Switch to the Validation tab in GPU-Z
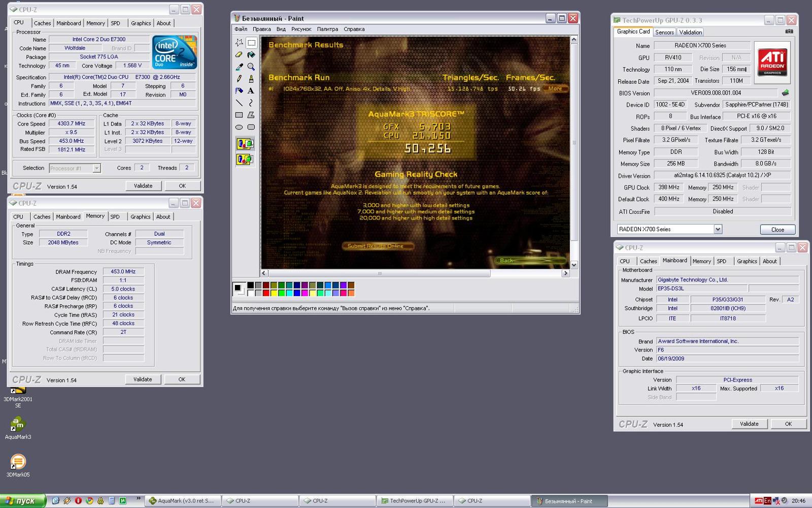Image resolution: width=812 pixels, height=508 pixels. coord(690,32)
